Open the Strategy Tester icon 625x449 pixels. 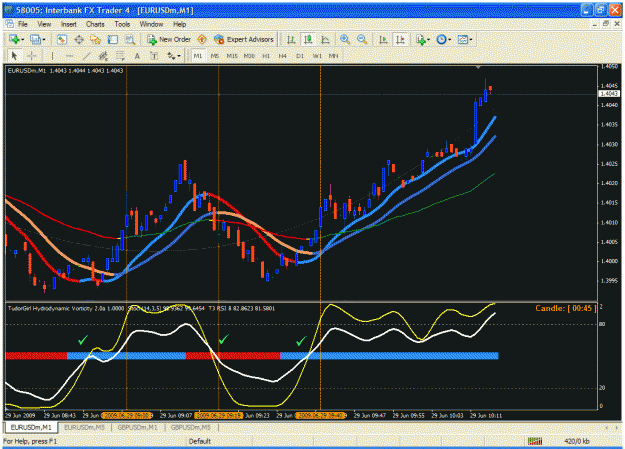pos(130,39)
